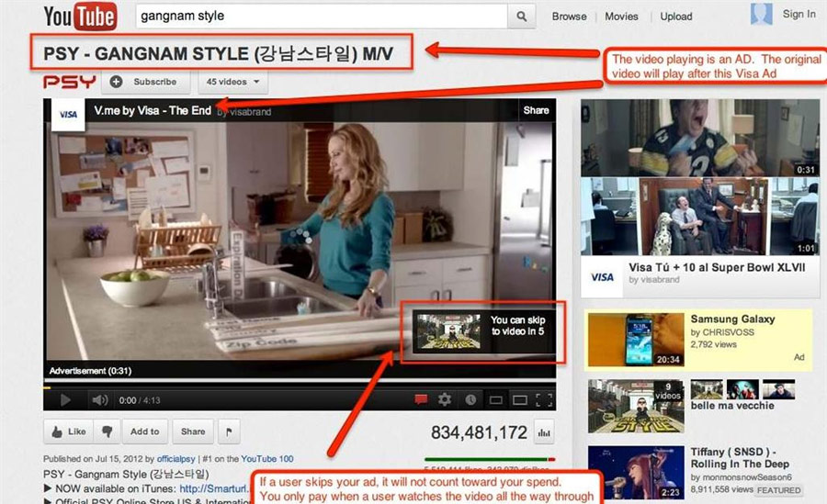827x504 pixels.
Task: Open the Upload menu item
Action: pyautogui.click(x=676, y=17)
